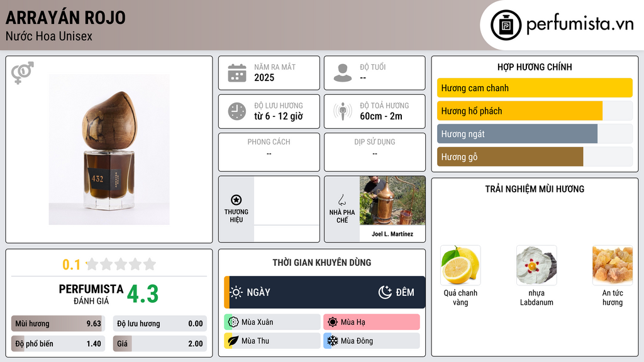This screenshot has height=362, width=644.
Task: Click the Trải nghiệm mùi hương heading
Action: 535,189
